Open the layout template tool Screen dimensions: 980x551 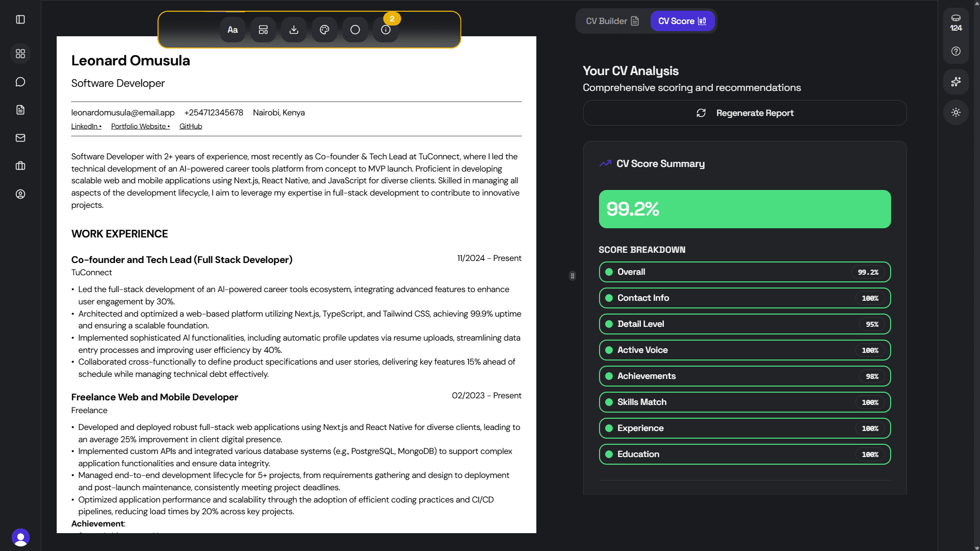tap(263, 30)
